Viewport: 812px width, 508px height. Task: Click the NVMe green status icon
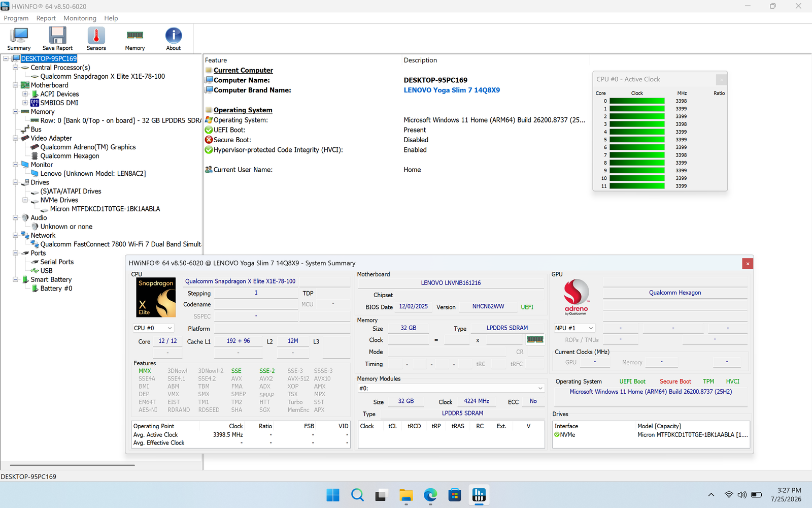pos(557,435)
